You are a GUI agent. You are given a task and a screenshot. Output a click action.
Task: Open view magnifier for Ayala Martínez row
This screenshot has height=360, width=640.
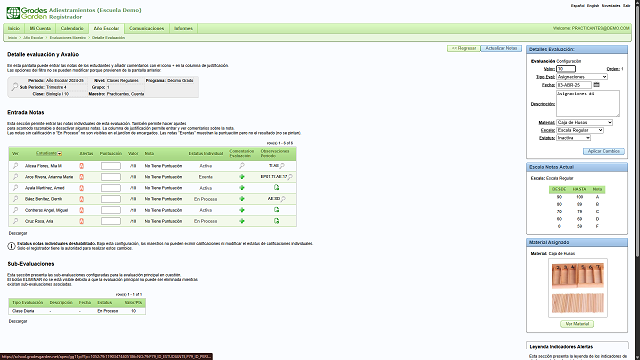tap(15, 188)
